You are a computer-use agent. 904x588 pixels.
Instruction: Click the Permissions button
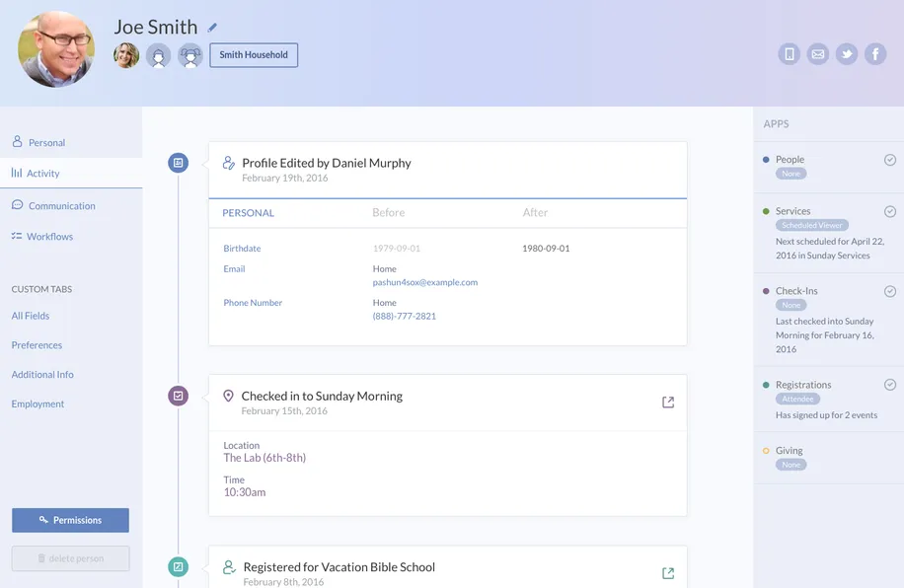(70, 520)
